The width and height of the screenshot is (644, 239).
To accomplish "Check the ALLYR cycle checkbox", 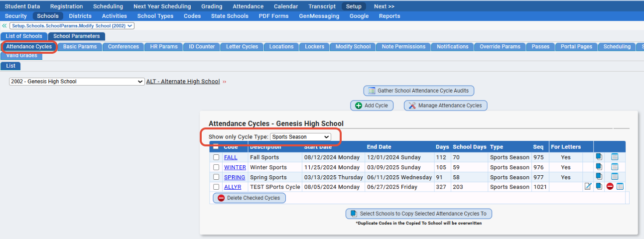I will pyautogui.click(x=216, y=187).
